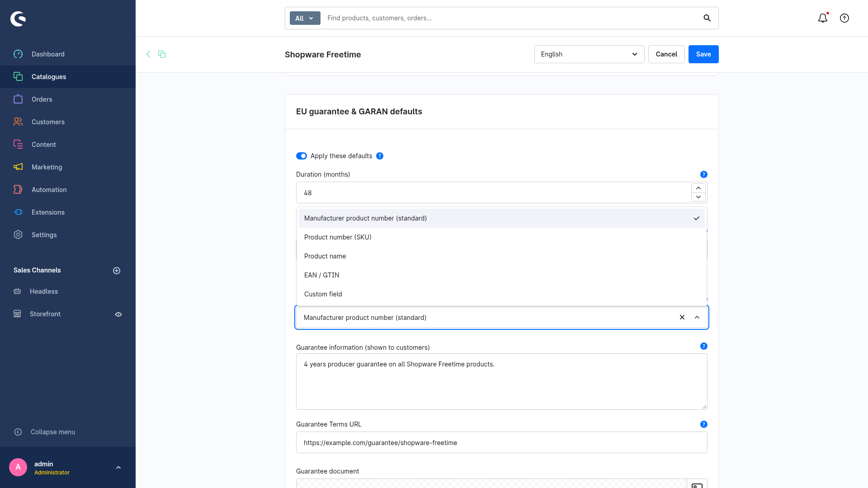Click the Orders bag icon
The width and height of the screenshot is (868, 488).
point(18,99)
